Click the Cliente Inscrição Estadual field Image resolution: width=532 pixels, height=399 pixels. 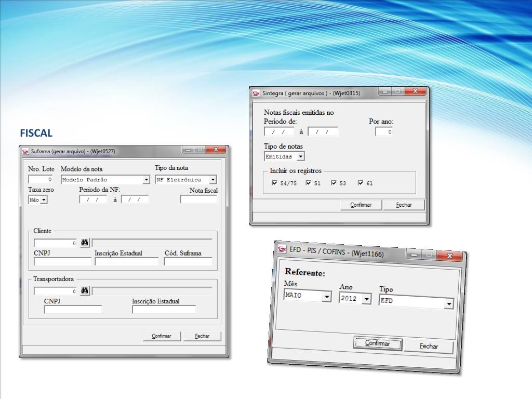click(127, 261)
